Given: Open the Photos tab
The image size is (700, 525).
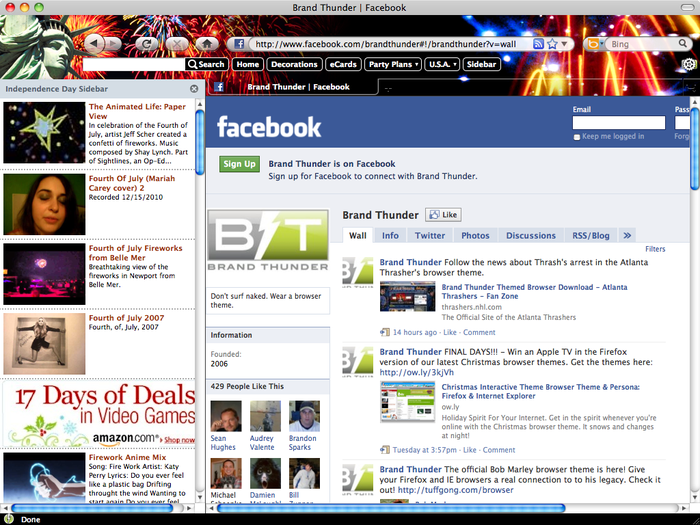Looking at the screenshot, I should click(x=475, y=235).
